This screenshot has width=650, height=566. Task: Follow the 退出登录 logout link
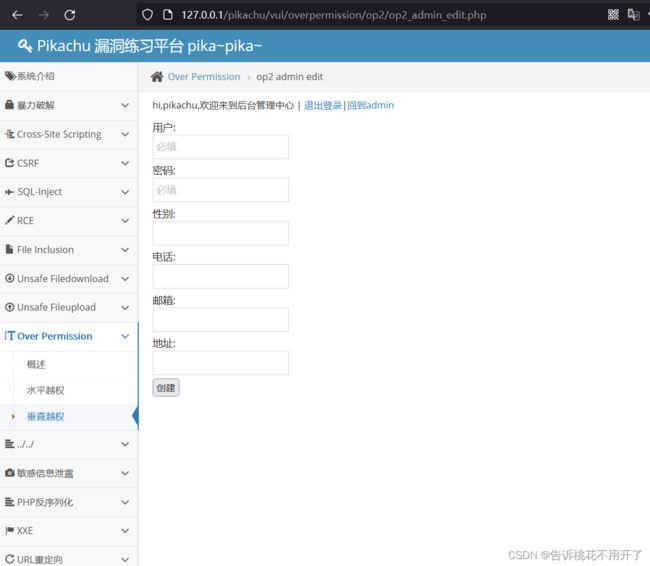[x=323, y=105]
